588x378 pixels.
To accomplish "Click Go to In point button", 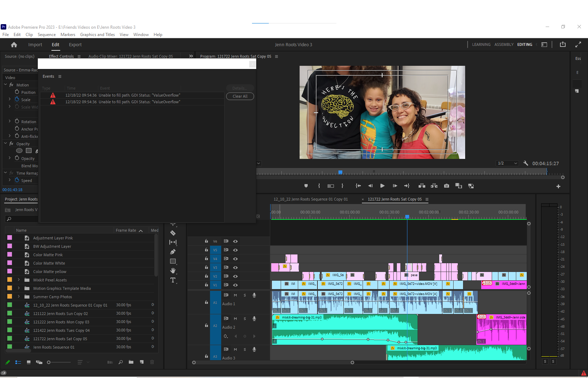I will (358, 186).
